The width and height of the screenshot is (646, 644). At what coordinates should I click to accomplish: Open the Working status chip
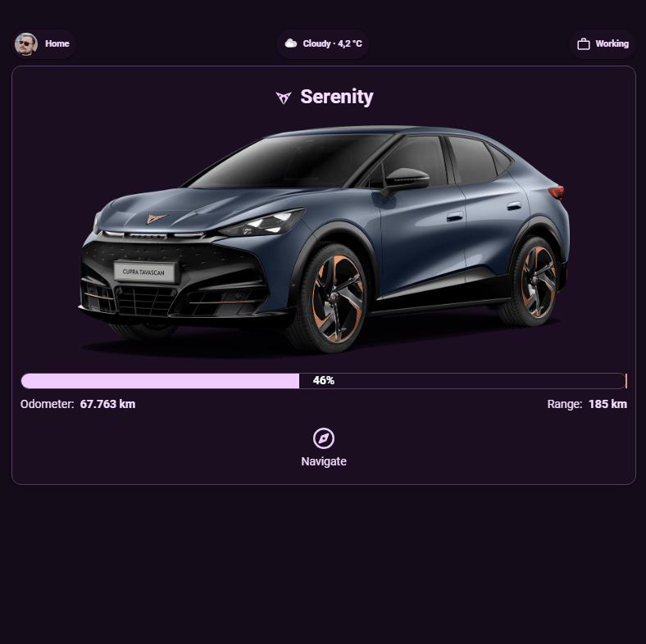tap(603, 44)
